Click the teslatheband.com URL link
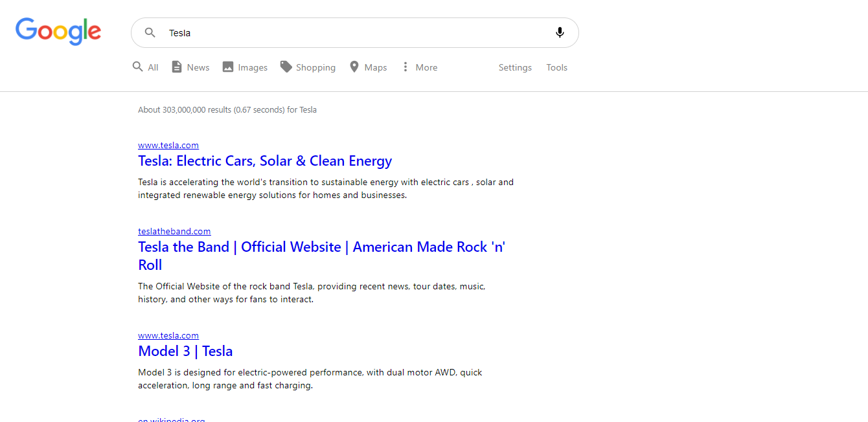Image resolution: width=868 pixels, height=422 pixels. 174,231
